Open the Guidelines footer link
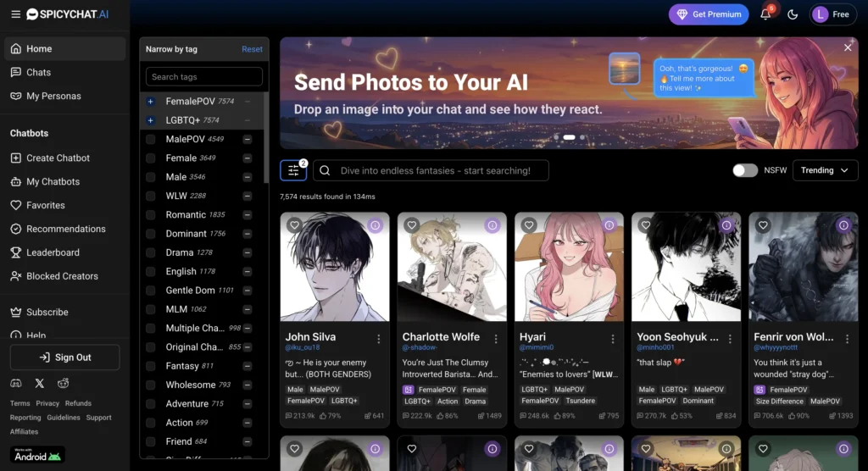The width and height of the screenshot is (868, 471). (x=64, y=418)
